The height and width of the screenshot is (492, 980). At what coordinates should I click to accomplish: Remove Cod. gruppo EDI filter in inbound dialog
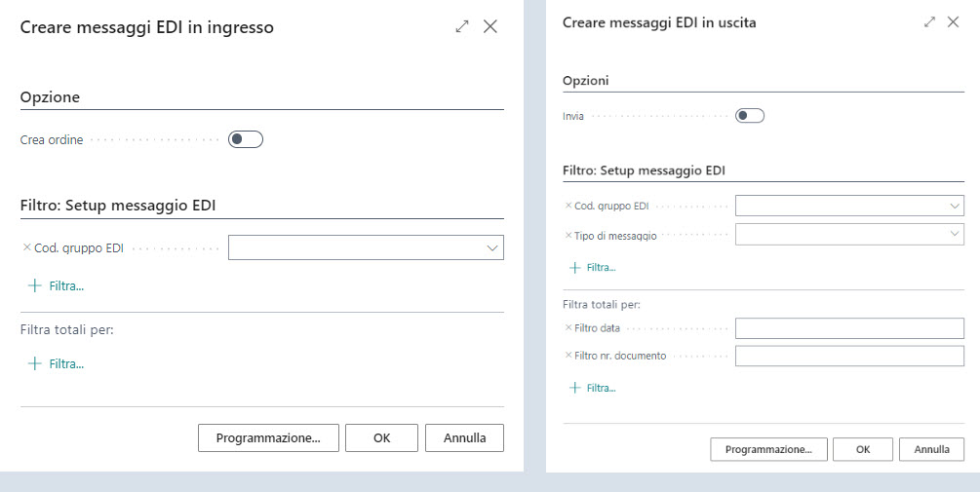tap(26, 247)
